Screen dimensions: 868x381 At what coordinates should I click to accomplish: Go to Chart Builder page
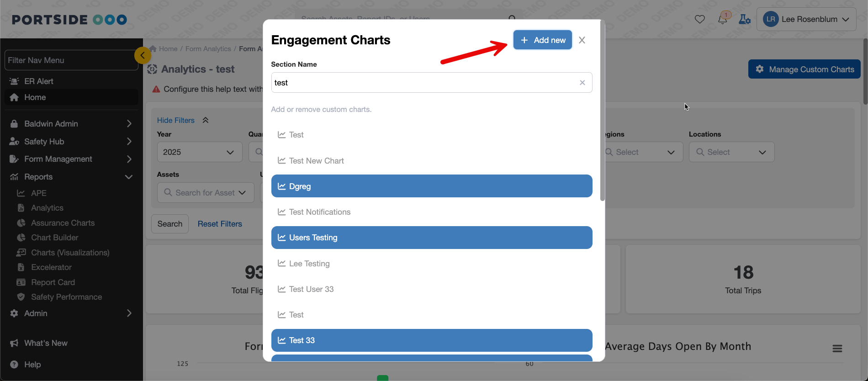coord(54,238)
